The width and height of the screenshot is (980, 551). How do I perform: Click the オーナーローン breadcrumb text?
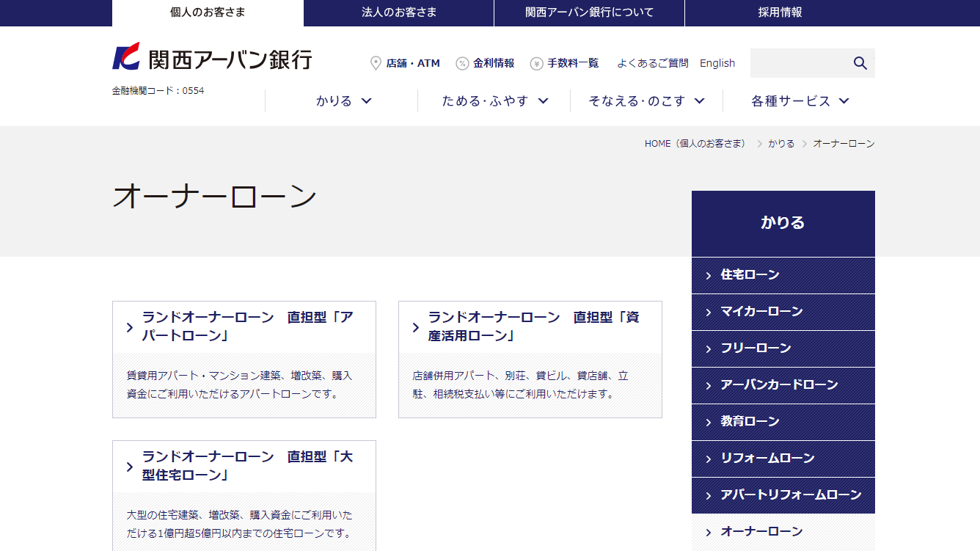tap(844, 144)
